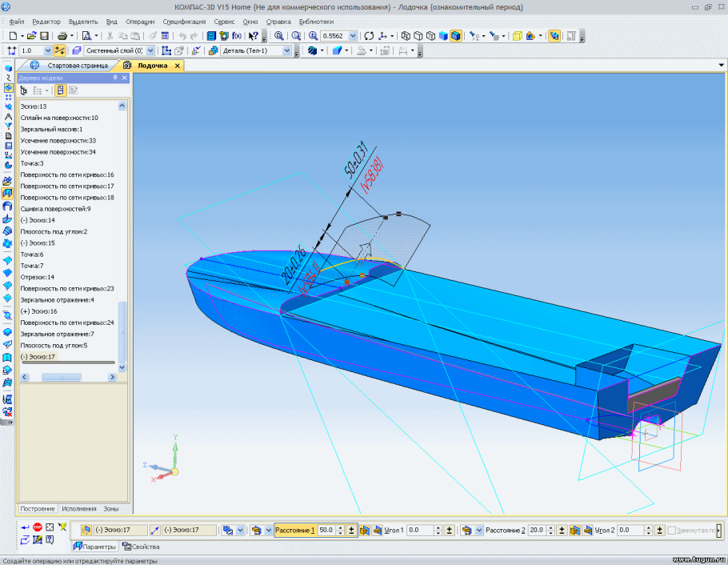Open the Системный слой (0) layer dropdown

point(150,50)
